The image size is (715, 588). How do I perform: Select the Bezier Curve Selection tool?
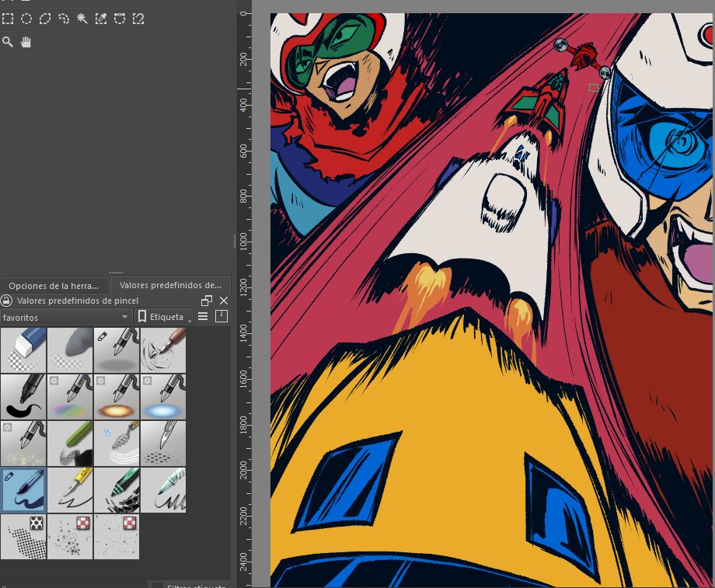(120, 19)
